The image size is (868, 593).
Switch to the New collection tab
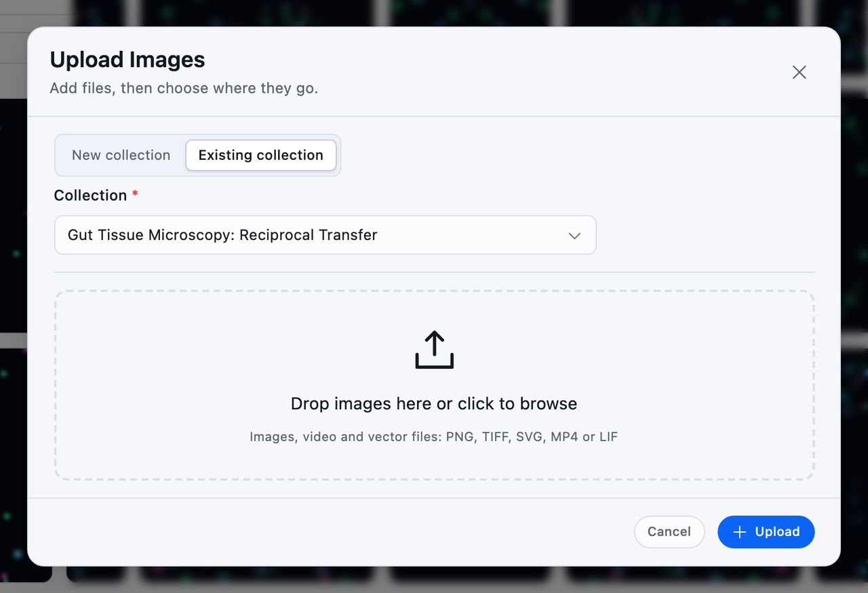click(121, 155)
